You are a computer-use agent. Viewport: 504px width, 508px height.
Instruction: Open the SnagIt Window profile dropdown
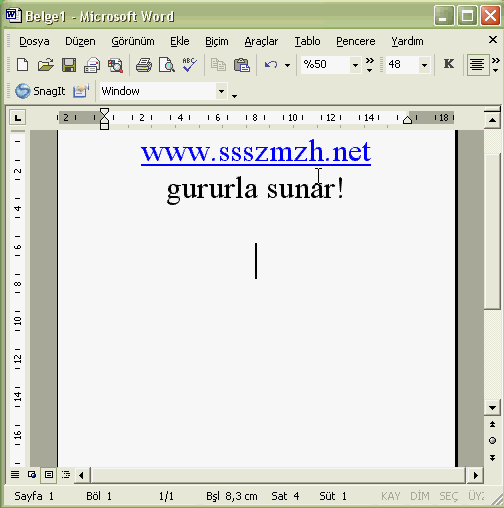[221, 91]
